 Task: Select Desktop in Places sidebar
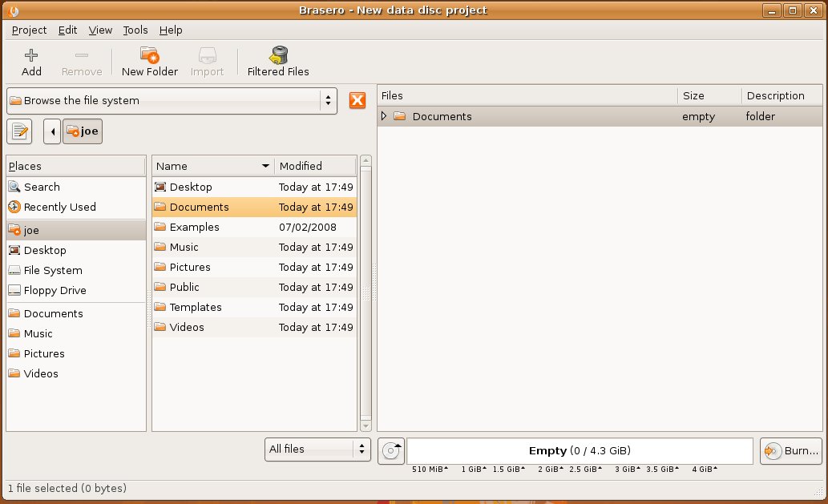(76, 250)
